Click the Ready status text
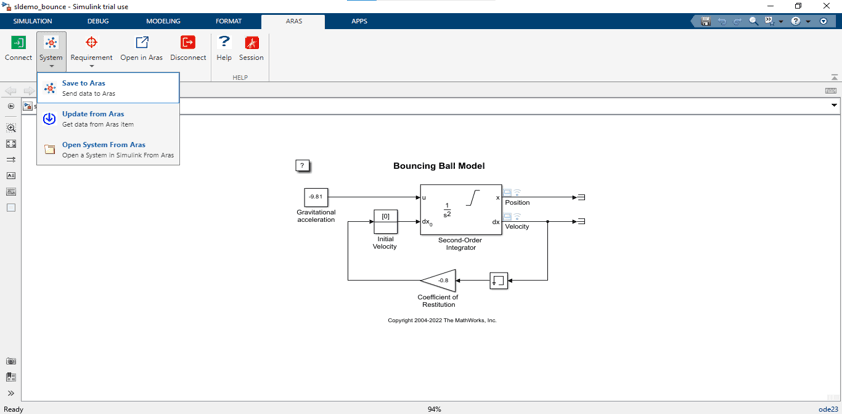 (x=13, y=409)
